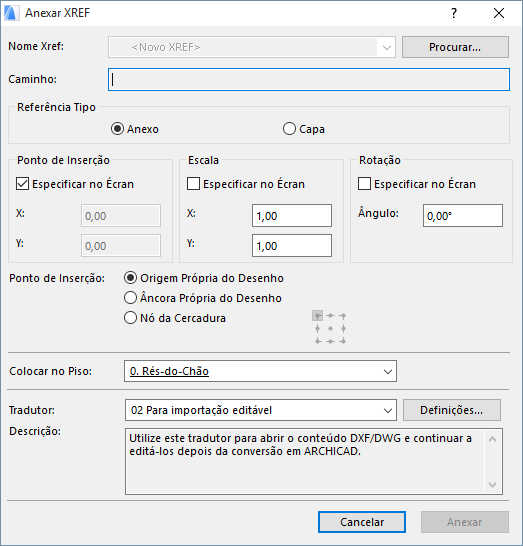Click the Escala Y value field
The height and width of the screenshot is (546, 523).
(292, 246)
